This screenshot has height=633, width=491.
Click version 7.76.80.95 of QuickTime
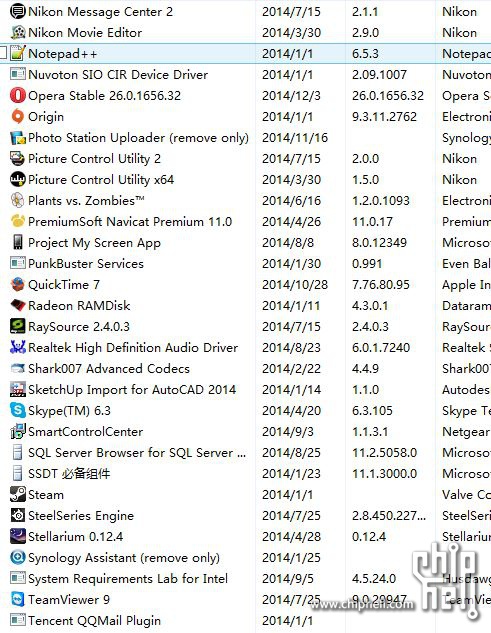[381, 285]
